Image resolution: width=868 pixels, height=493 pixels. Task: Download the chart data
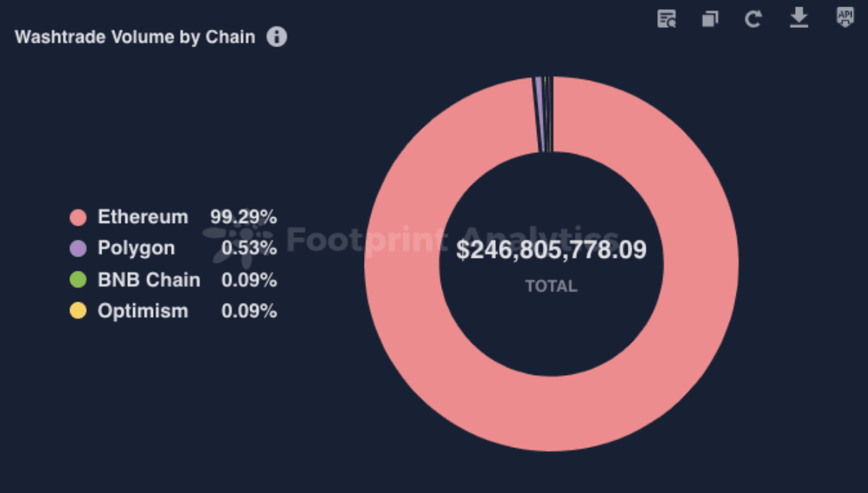tap(799, 18)
